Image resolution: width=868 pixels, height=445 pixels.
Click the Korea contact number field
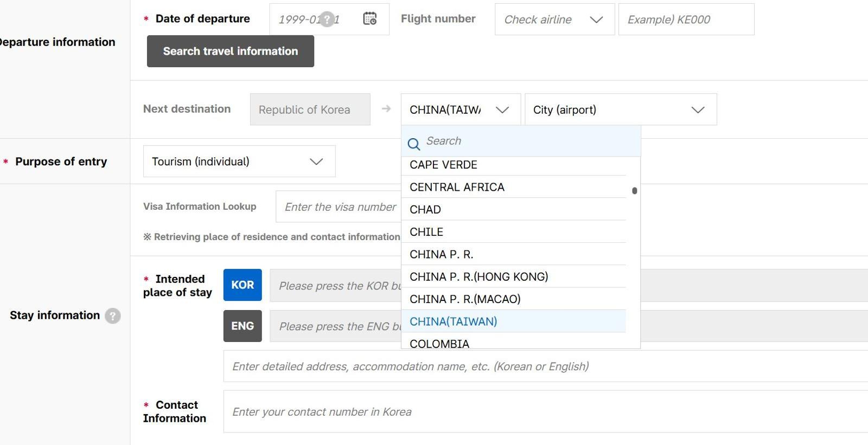pos(542,412)
